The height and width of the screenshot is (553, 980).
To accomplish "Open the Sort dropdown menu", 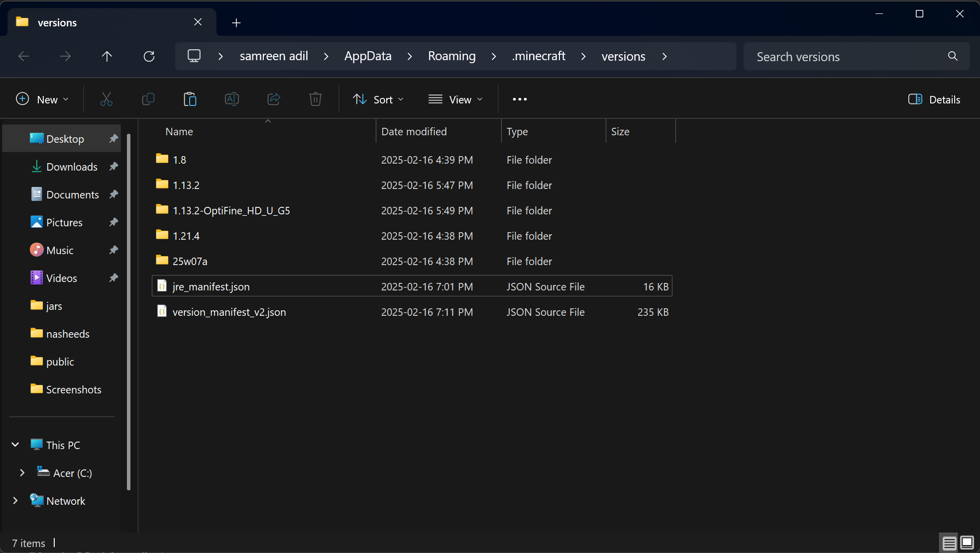I will click(378, 99).
